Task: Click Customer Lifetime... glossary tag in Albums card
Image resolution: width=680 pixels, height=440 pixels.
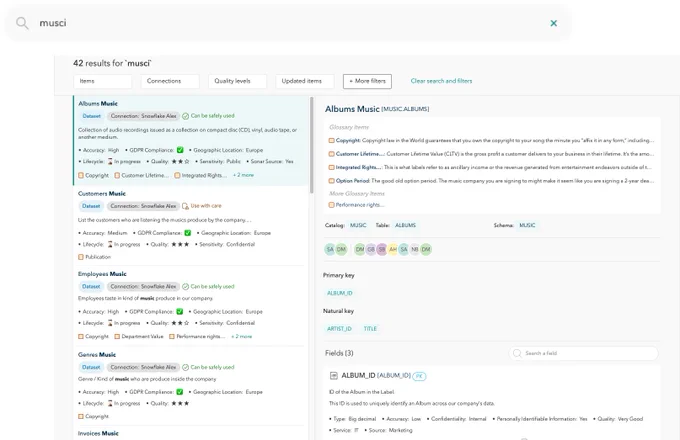Action: tap(142, 175)
